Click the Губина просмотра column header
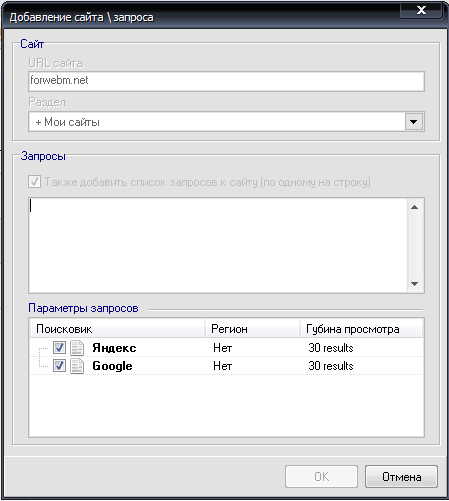Viewport: 449px width, 501px height. coord(361,329)
